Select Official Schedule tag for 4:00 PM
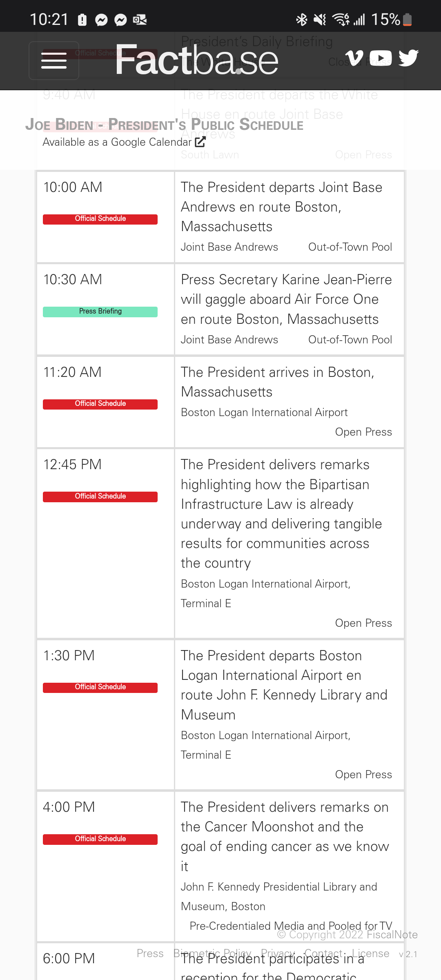441x980 pixels. tap(100, 839)
